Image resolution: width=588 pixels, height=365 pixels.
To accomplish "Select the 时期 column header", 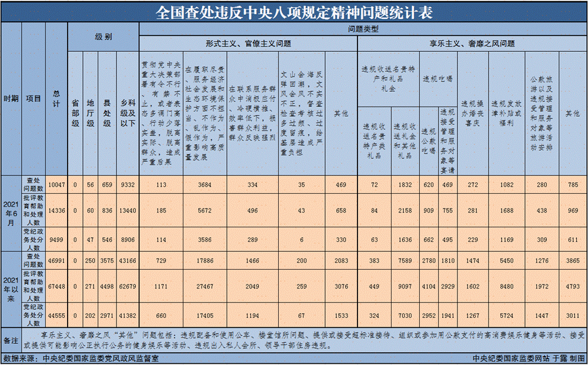I will [11, 99].
